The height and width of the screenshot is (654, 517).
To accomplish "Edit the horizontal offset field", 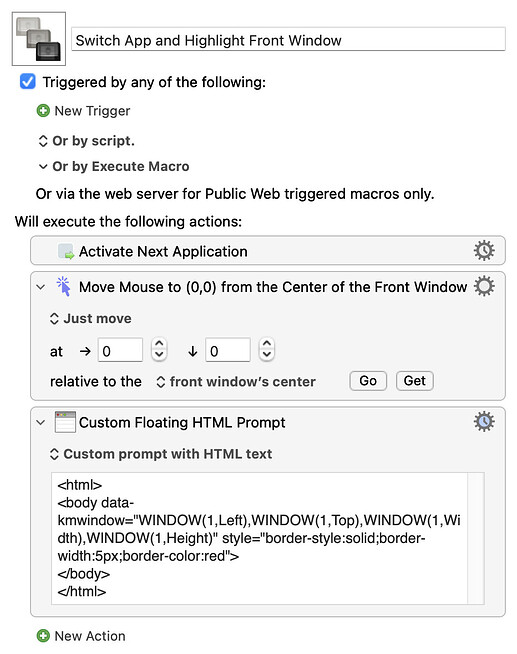I will point(120,350).
